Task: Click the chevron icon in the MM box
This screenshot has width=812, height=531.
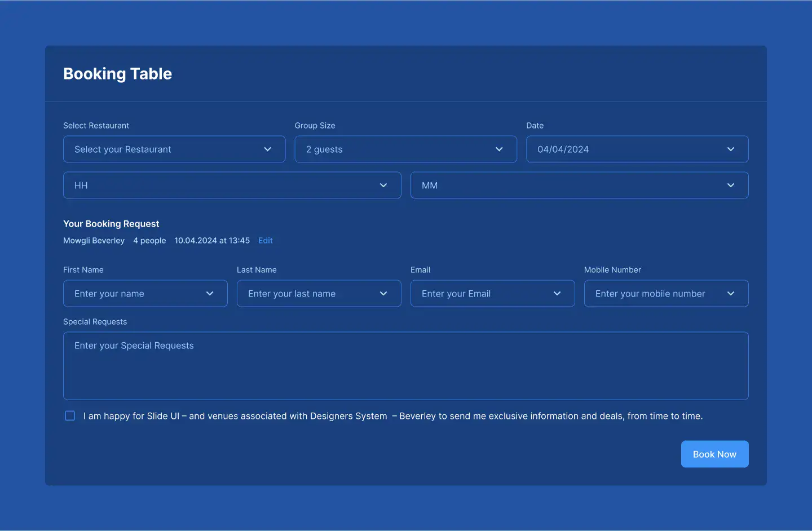Action: point(731,185)
